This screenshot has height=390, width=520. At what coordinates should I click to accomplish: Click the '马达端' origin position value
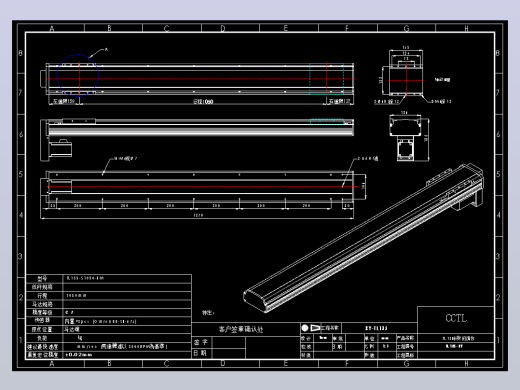pos(72,329)
